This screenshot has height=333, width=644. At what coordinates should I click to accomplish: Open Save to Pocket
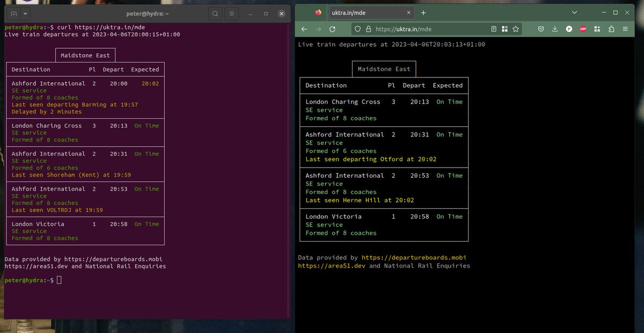(x=541, y=29)
